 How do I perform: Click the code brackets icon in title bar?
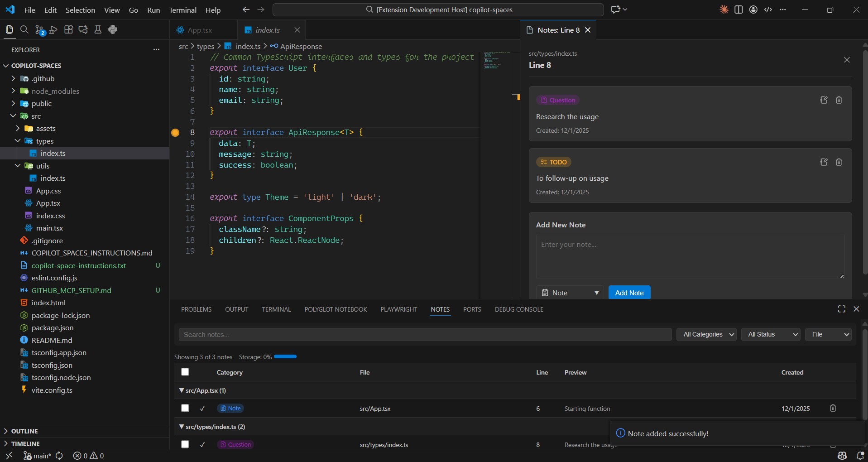tap(768, 10)
